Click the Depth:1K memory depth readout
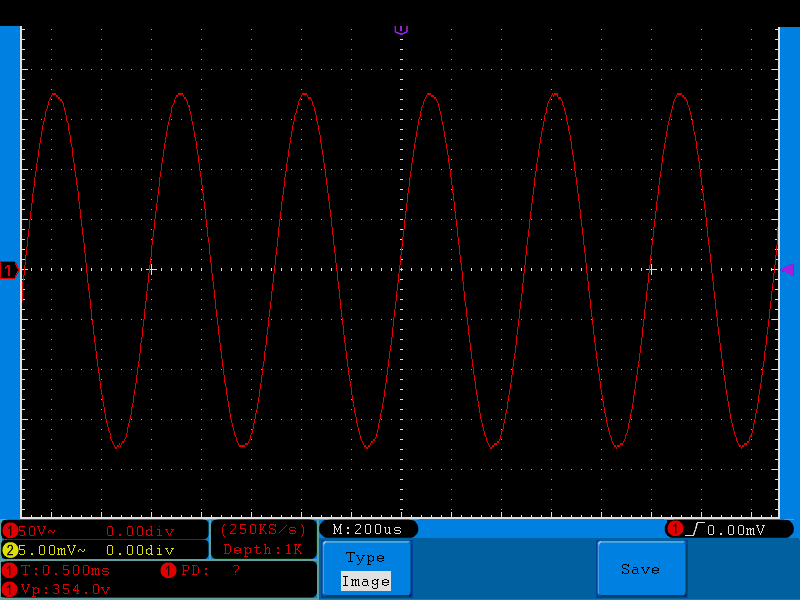The image size is (800, 600). coord(263,549)
